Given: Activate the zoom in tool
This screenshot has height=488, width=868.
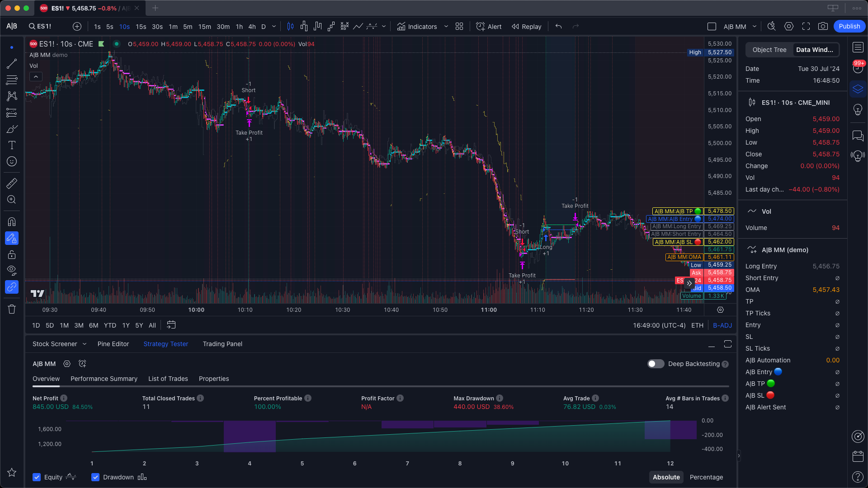Looking at the screenshot, I should click(12, 199).
